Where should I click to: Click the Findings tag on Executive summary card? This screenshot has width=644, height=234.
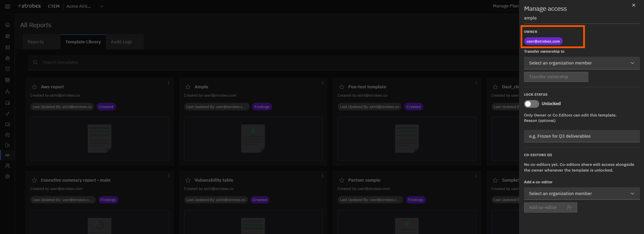pyautogui.click(x=108, y=200)
